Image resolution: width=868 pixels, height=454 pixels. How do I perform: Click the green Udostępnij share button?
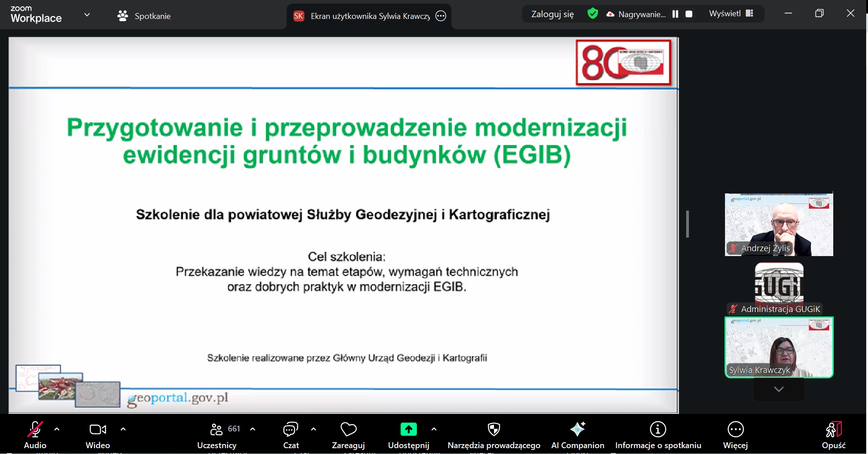[408, 430]
